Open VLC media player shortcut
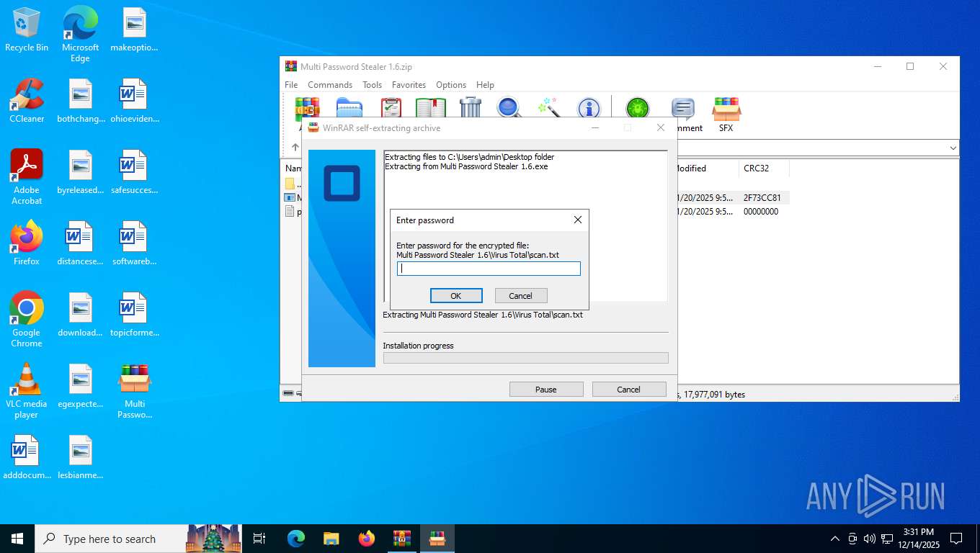This screenshot has width=980, height=553. (27, 390)
